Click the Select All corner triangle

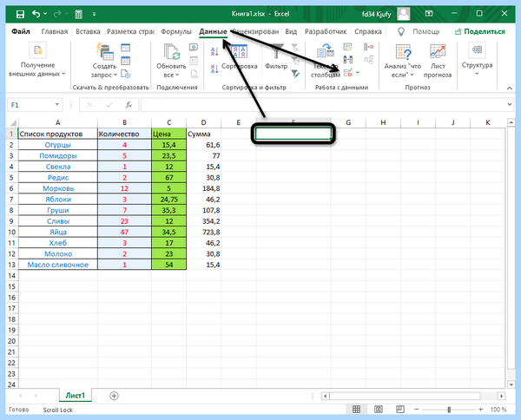[13, 123]
